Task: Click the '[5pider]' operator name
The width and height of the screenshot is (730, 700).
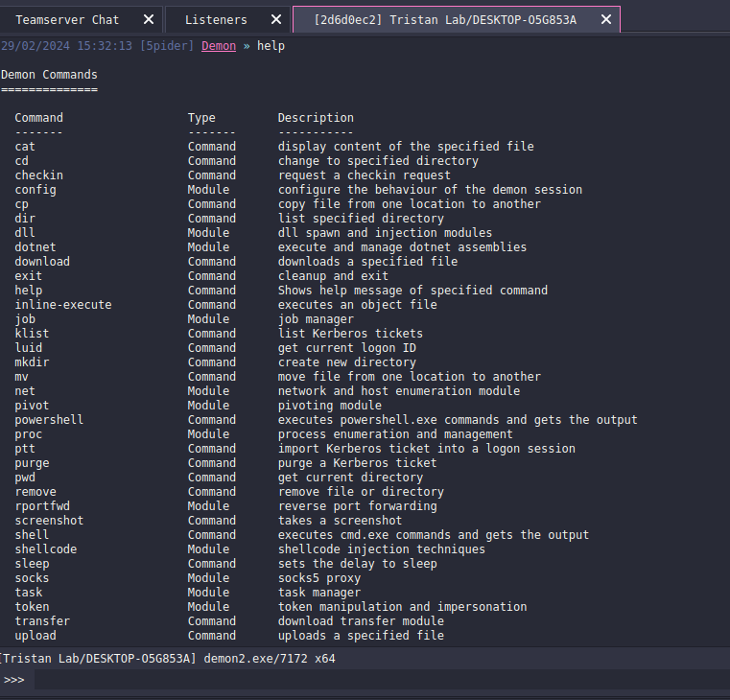Action: (167, 46)
